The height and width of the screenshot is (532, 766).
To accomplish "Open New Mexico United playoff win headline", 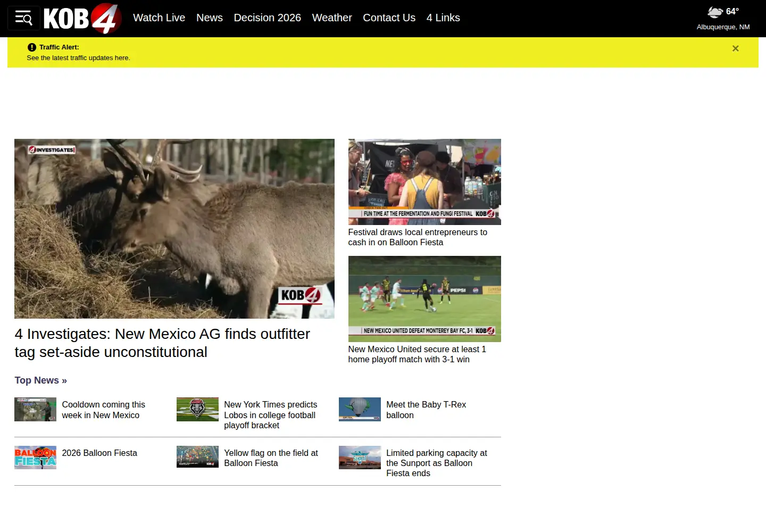I will click(417, 354).
